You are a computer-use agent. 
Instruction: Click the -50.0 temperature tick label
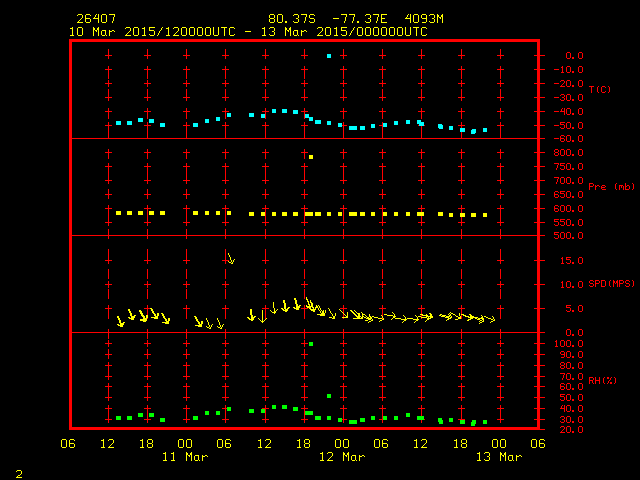point(569,125)
